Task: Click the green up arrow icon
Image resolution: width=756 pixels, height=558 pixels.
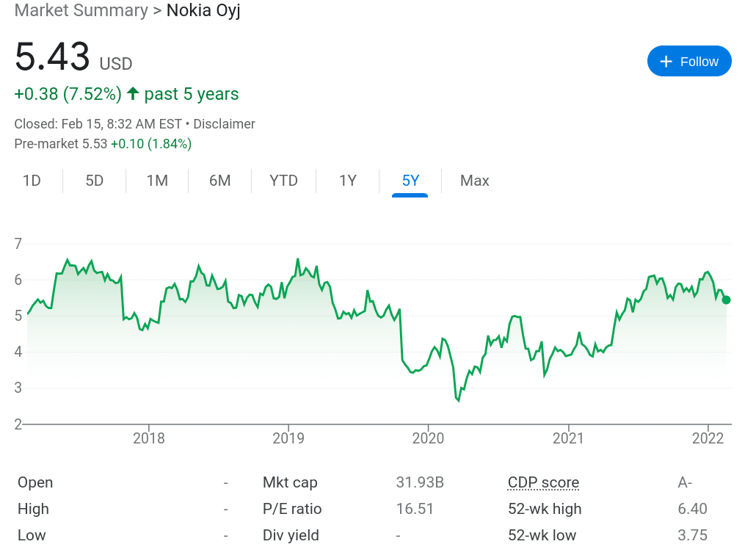Action: 133,94
